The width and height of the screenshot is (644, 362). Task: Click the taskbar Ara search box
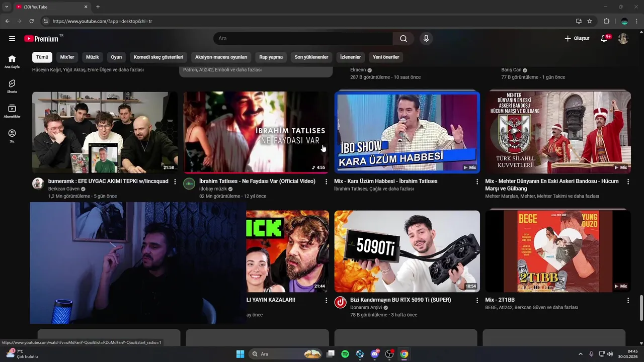(286, 354)
